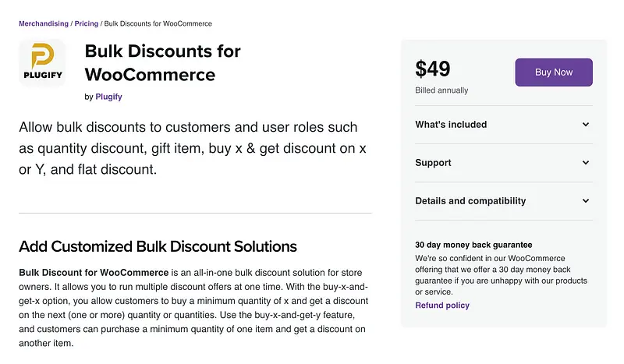Click the Support row chevron arrow

[x=586, y=163]
